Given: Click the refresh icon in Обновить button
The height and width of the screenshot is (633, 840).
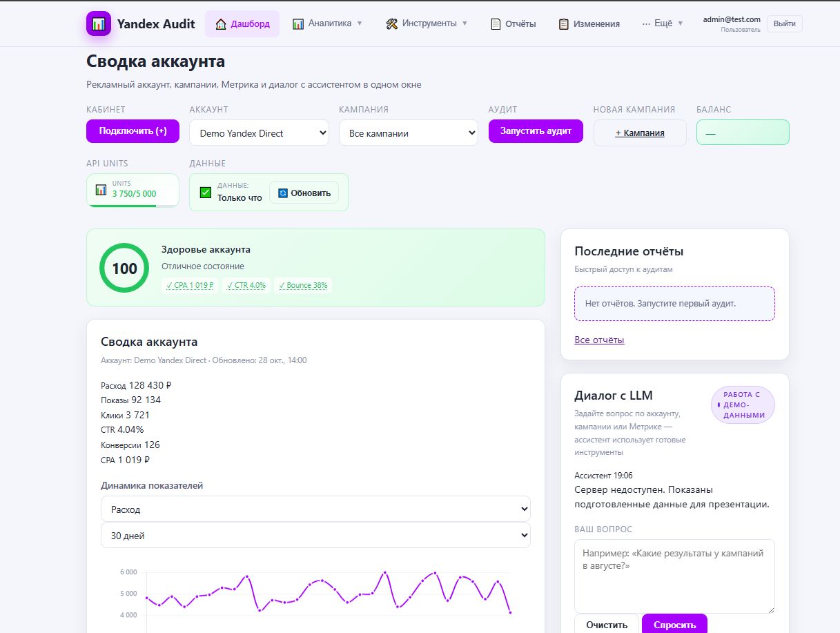Looking at the screenshot, I should click(x=282, y=193).
